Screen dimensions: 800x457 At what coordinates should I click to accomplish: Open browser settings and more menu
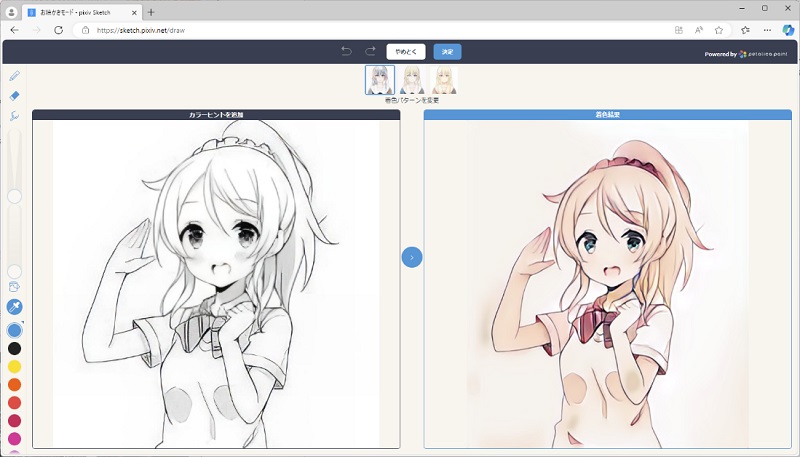(x=767, y=30)
